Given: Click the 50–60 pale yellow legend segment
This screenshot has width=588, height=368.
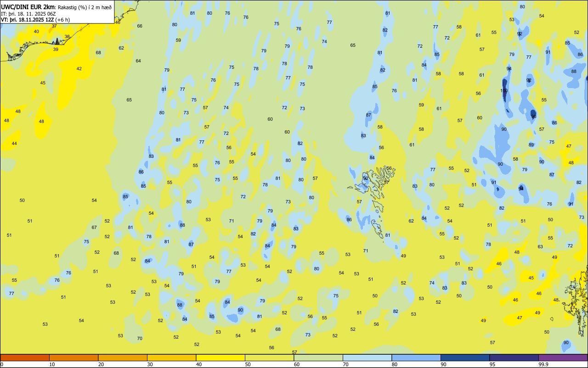Looking at the screenshot, I should tap(269, 357).
